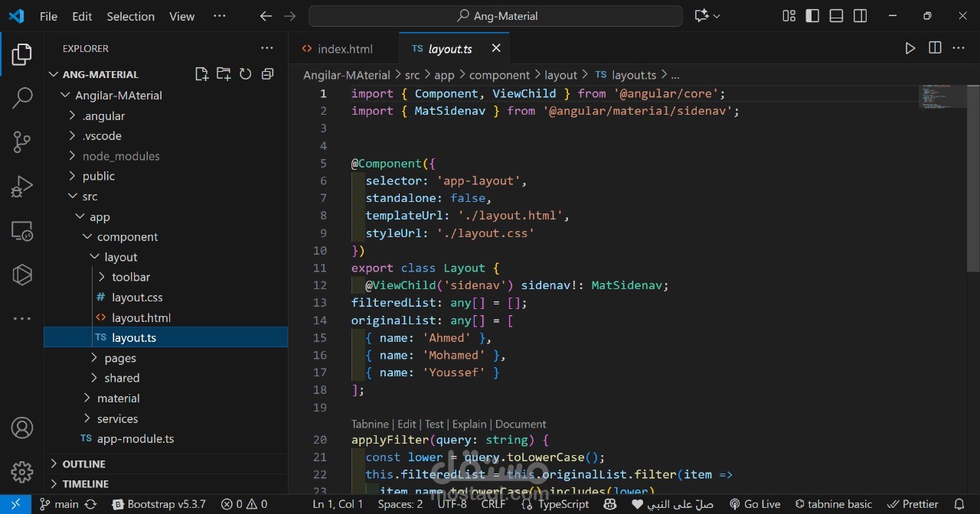Toggle Go Live server

pyautogui.click(x=754, y=504)
